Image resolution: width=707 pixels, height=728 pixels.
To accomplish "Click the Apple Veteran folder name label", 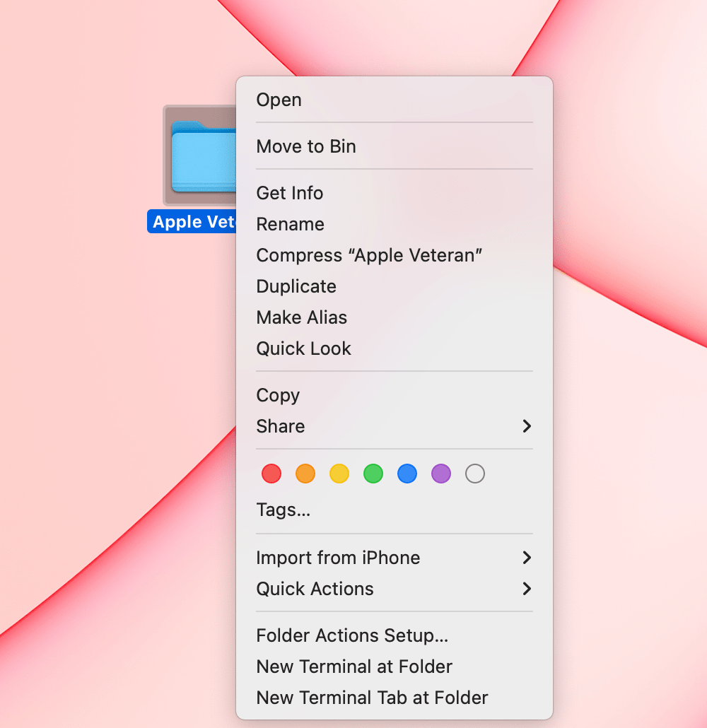I will click(x=192, y=221).
